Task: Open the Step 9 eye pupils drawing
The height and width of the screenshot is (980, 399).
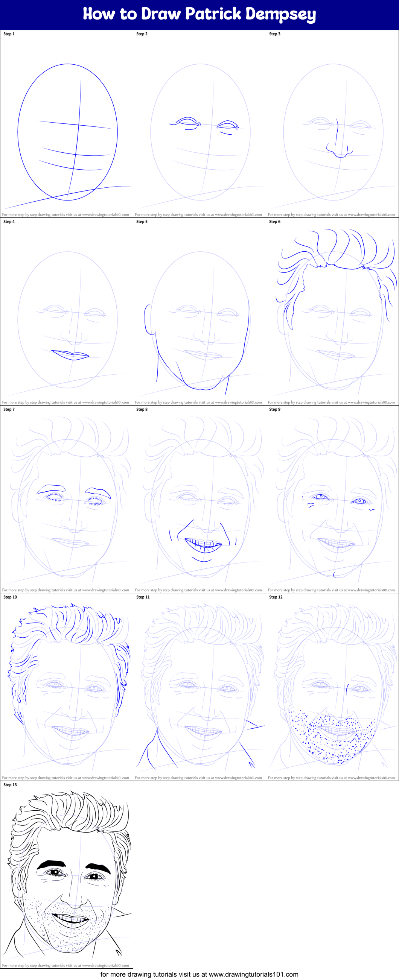Action: pos(332,499)
